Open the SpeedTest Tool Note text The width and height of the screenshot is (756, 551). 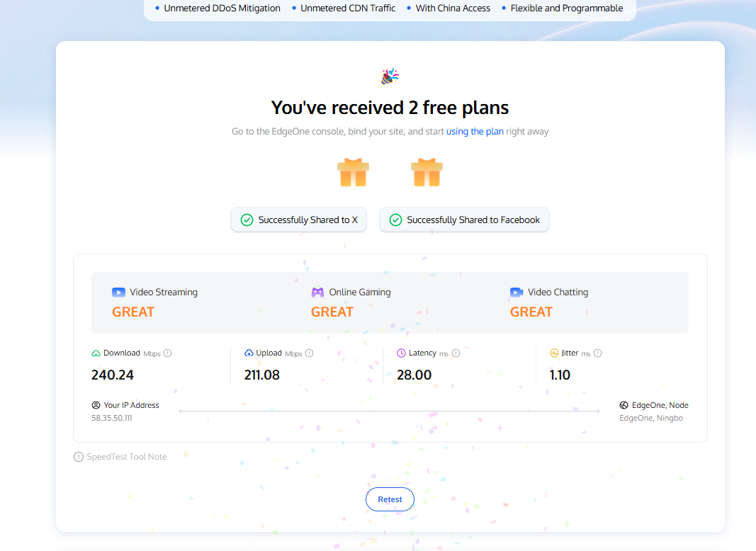click(127, 457)
